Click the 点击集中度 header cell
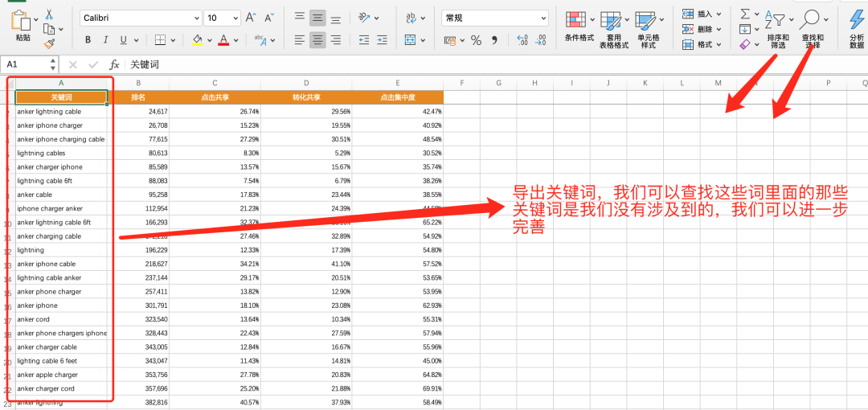 398,97
